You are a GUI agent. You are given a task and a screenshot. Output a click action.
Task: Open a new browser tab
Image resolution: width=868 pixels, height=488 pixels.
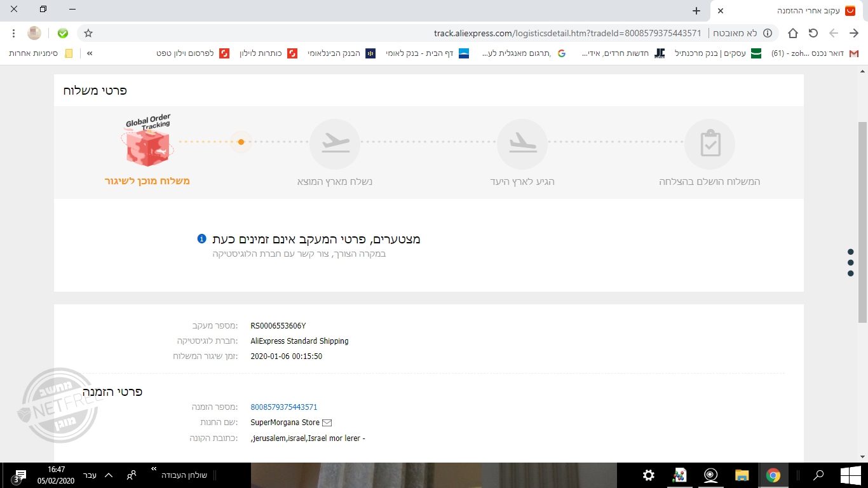click(696, 11)
